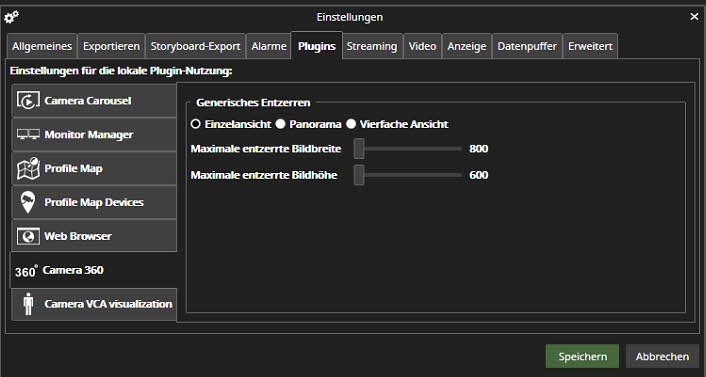706x377 pixels.
Task: Cancel with the Abbrechen button
Action: pyautogui.click(x=662, y=356)
